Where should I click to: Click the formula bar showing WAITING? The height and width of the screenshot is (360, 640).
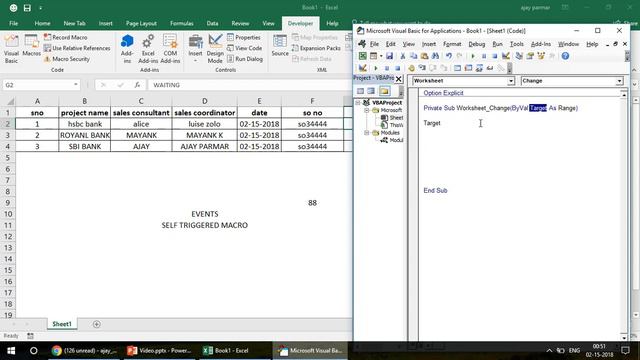coord(249,85)
